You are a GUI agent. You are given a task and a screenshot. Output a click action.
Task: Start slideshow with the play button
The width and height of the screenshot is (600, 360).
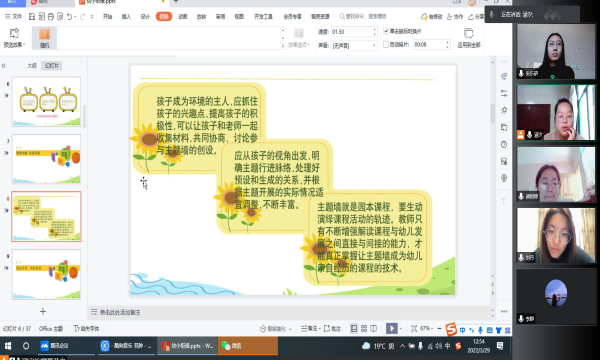tap(391, 328)
